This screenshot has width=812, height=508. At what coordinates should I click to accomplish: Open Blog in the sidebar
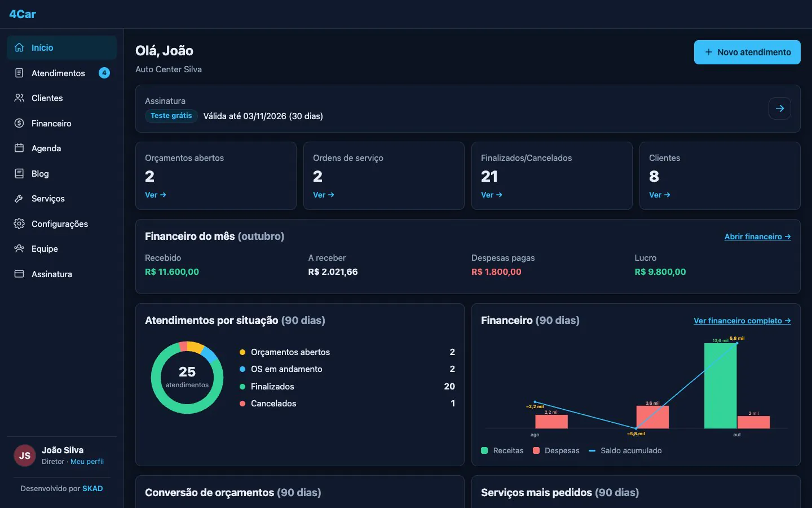[x=62, y=173]
